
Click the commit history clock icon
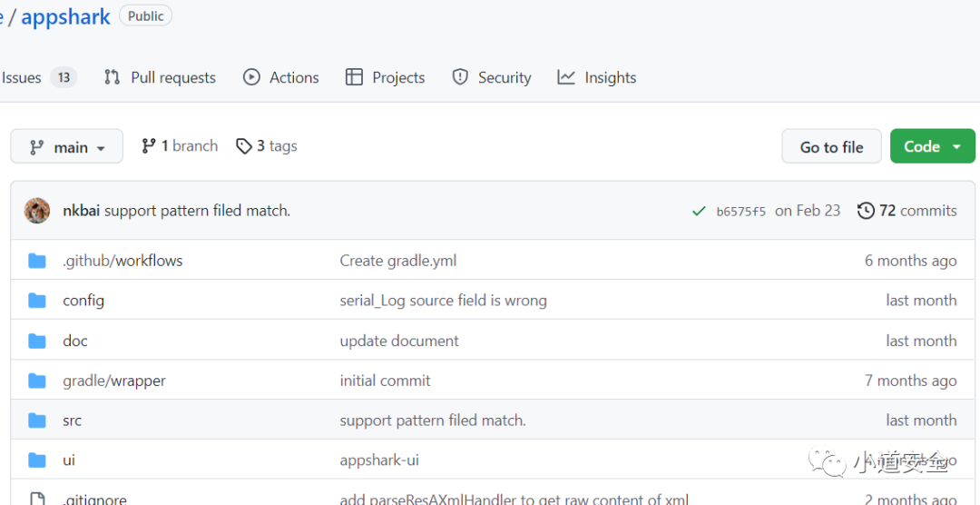[x=866, y=211]
